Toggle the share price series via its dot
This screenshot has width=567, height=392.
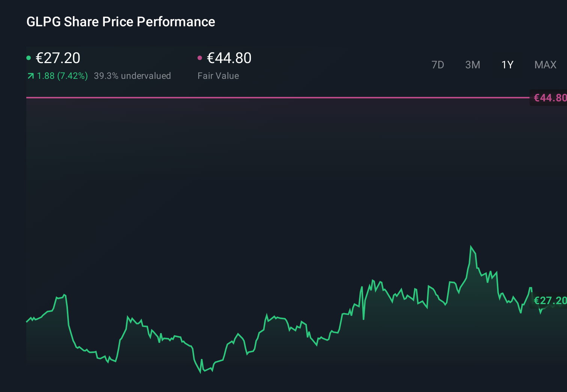[29, 57]
